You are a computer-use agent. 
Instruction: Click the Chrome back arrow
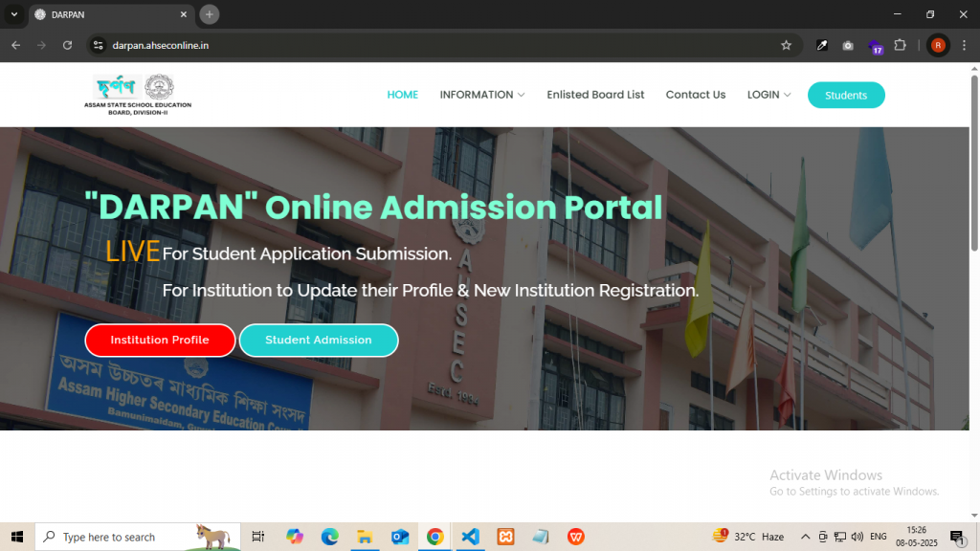coord(15,45)
